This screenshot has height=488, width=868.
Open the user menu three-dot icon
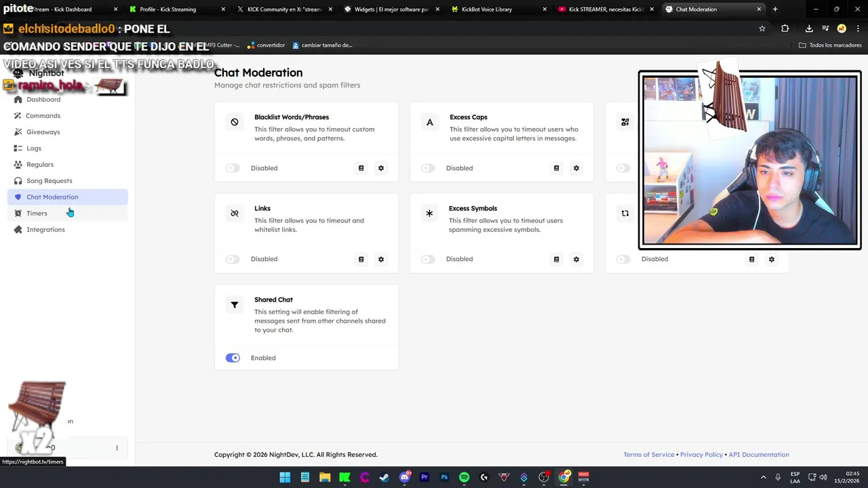(x=117, y=447)
